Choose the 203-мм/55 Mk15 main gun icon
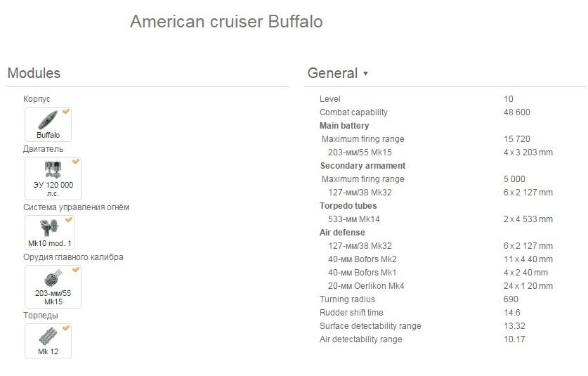The width and height of the screenshot is (588, 376). (x=53, y=287)
